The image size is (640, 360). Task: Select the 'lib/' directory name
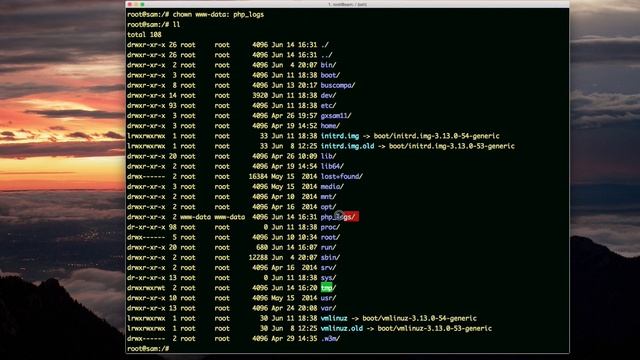[x=328, y=156]
